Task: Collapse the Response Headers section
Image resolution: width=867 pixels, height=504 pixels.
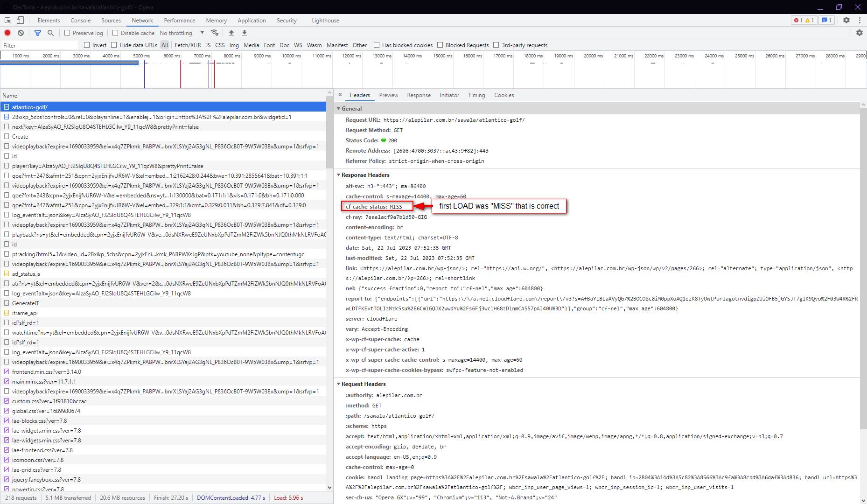Action: coord(339,175)
